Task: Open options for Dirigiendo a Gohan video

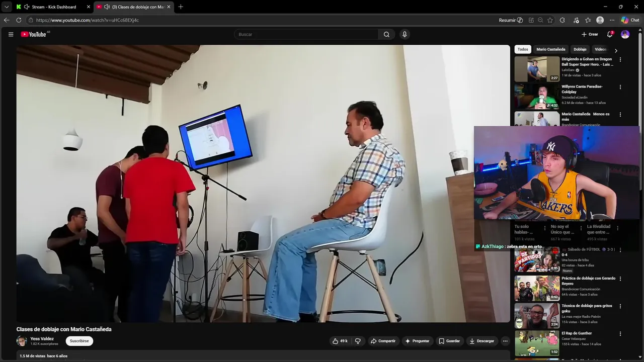Action: 620,59
